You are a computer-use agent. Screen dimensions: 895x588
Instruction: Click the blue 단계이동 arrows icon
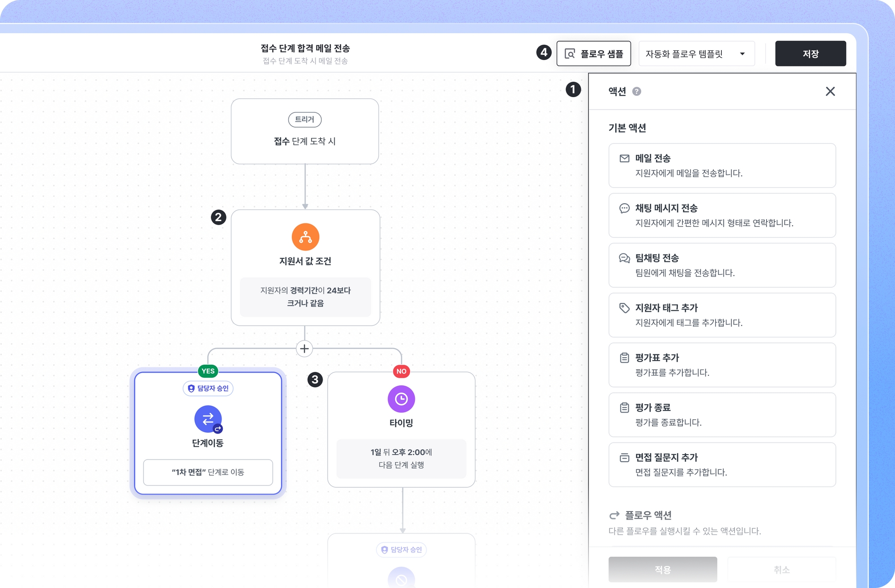tap(208, 419)
